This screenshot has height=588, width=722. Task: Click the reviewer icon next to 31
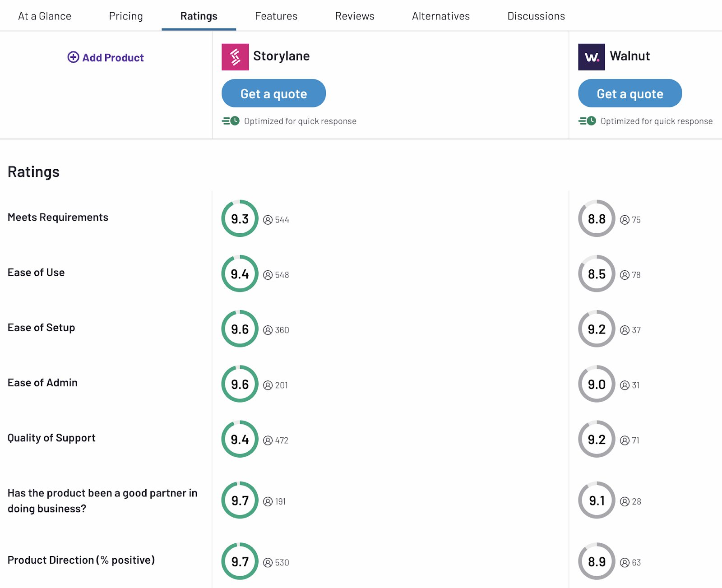625,385
